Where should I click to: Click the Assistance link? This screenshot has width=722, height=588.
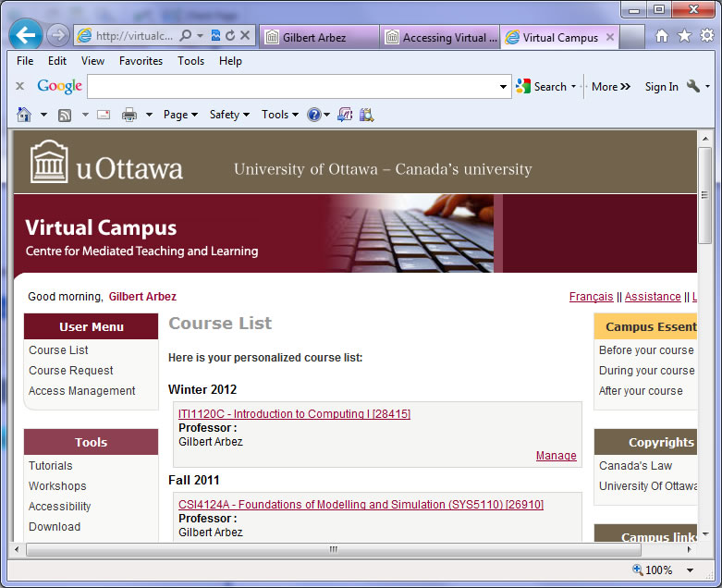[653, 297]
